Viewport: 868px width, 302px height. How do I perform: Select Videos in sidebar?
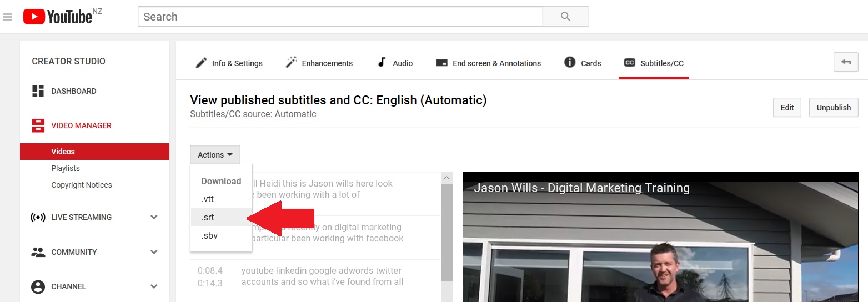pyautogui.click(x=94, y=152)
